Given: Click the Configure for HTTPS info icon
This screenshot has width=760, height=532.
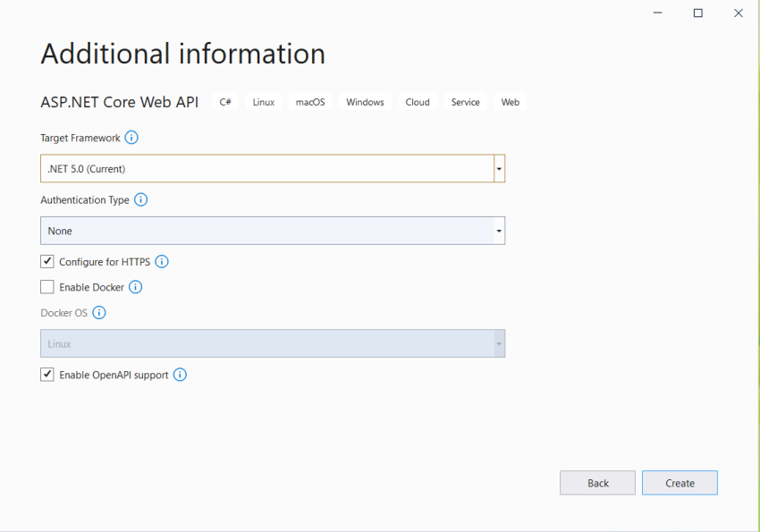Looking at the screenshot, I should pyautogui.click(x=162, y=261).
